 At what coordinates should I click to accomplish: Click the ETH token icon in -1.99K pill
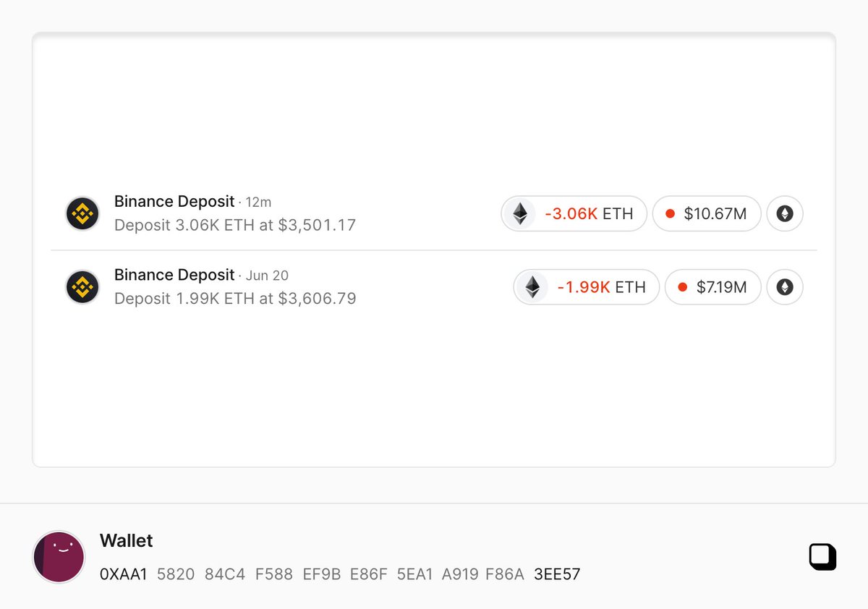point(532,287)
